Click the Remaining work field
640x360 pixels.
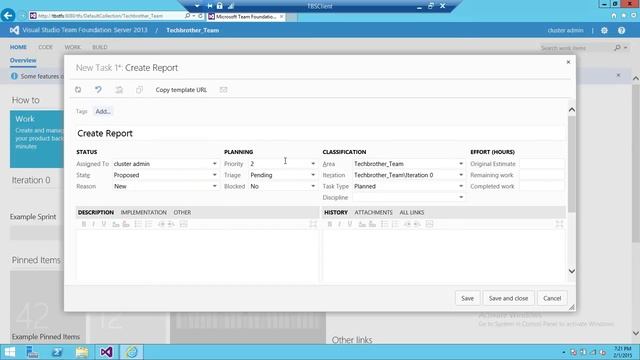point(542,175)
